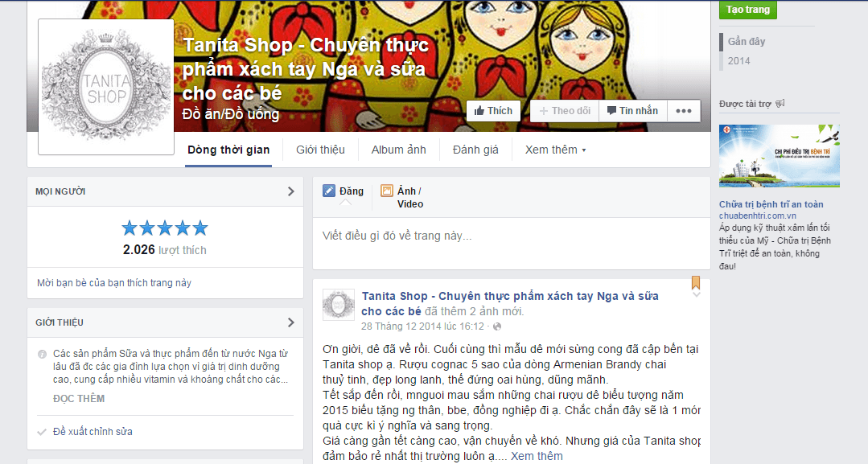Screen dimensions: 868x464
Task: Click the Đề xuất chỉnh sửa link
Action: click(x=93, y=432)
